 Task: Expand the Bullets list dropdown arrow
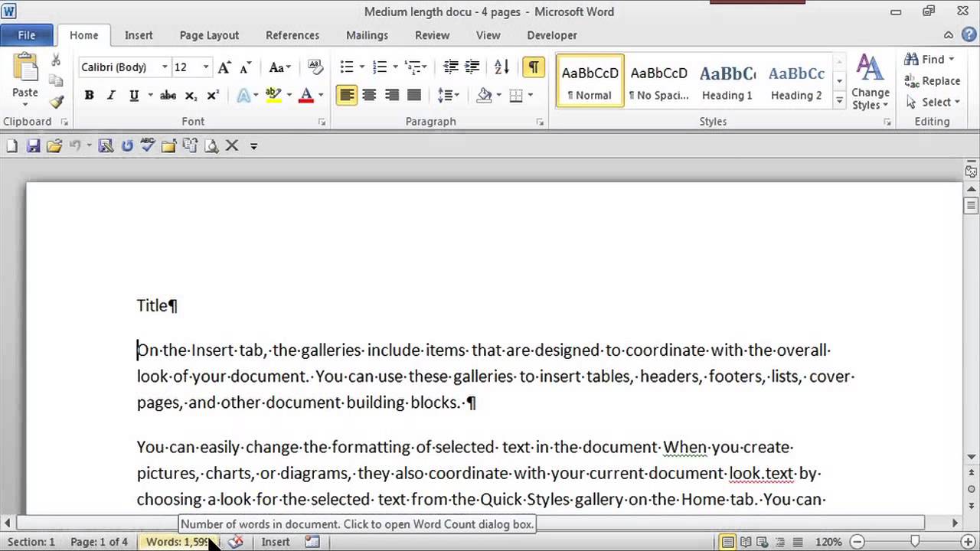[x=361, y=67]
